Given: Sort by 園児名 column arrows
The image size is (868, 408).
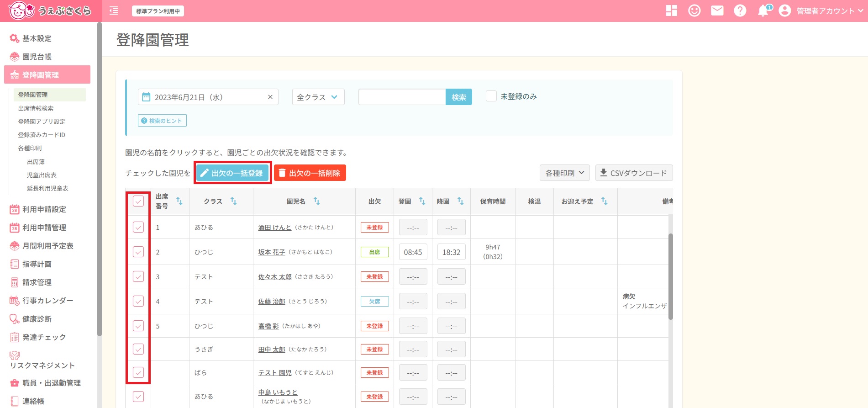Looking at the screenshot, I should [316, 201].
